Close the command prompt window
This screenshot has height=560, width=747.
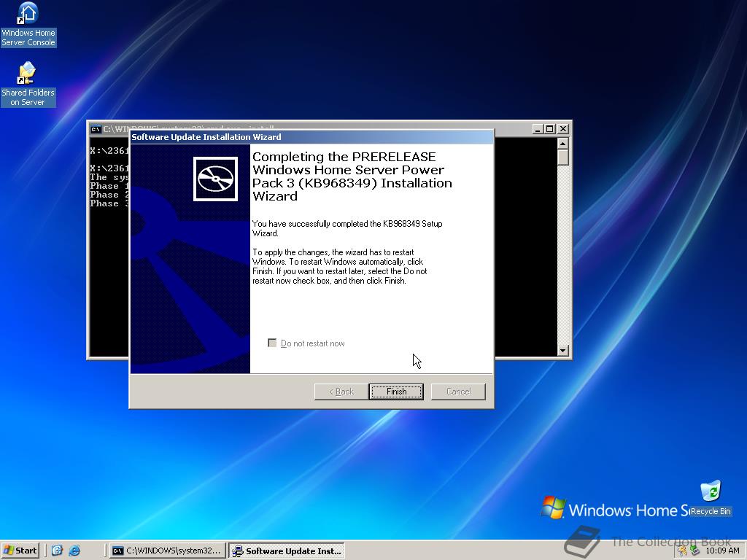(x=563, y=129)
